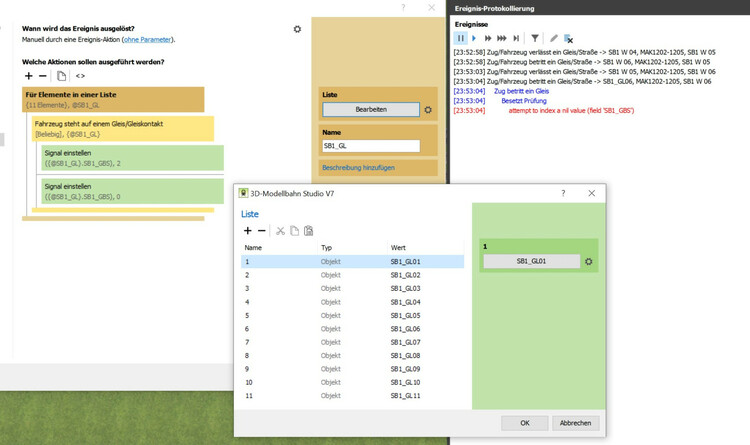Pause the event log recording
750x445 pixels.
pyautogui.click(x=461, y=38)
